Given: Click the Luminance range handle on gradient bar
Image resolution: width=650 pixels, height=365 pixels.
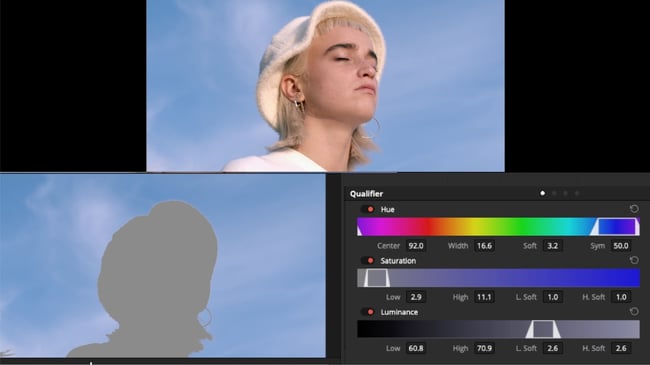Looking at the screenshot, I should [x=543, y=329].
